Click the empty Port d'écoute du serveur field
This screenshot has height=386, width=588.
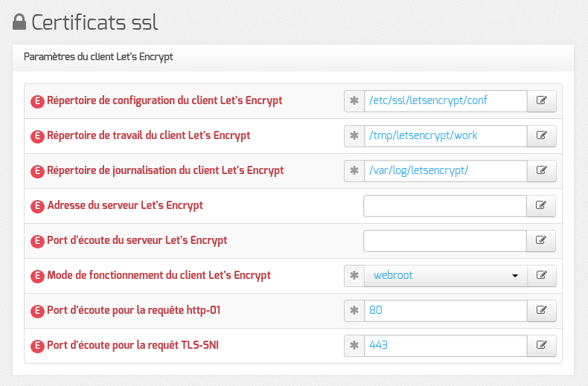coord(445,240)
